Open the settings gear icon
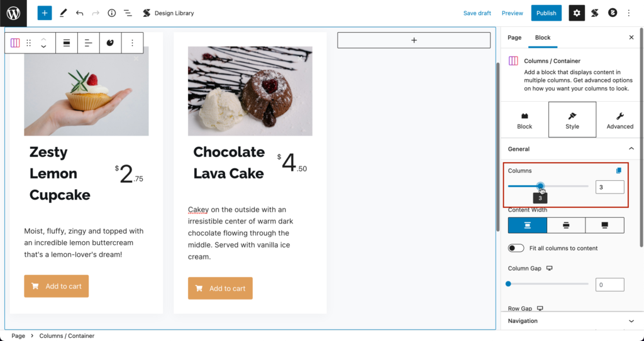 (x=577, y=13)
